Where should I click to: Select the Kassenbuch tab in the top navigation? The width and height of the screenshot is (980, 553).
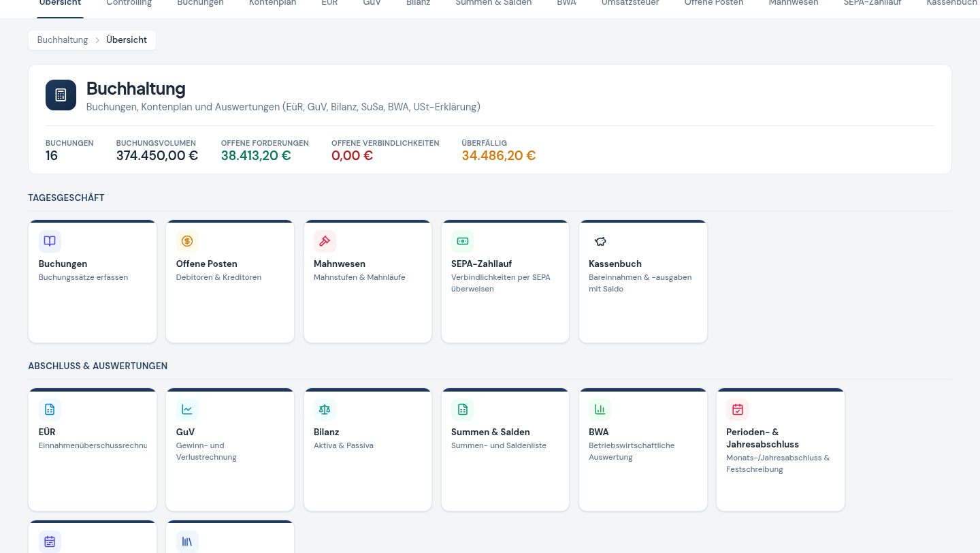point(952,3)
